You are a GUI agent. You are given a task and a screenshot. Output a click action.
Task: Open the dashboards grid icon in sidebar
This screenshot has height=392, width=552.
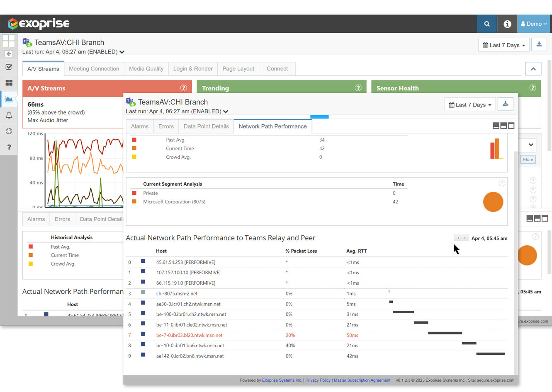(x=9, y=83)
